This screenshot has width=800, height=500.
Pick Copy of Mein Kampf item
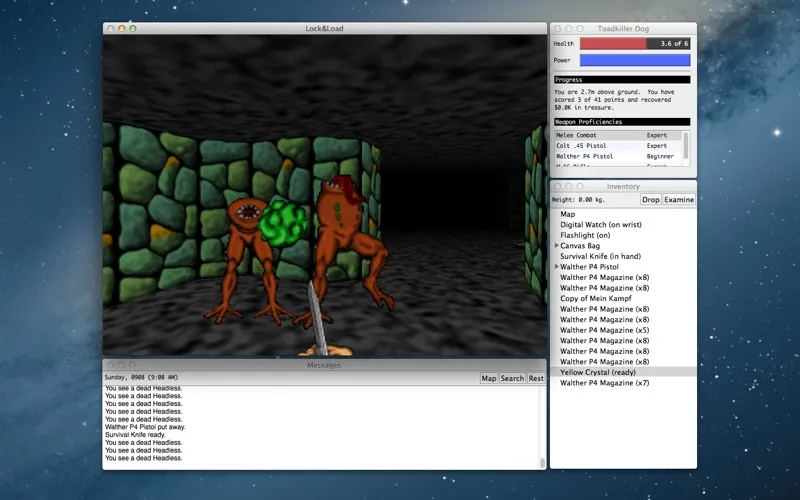[x=597, y=299]
